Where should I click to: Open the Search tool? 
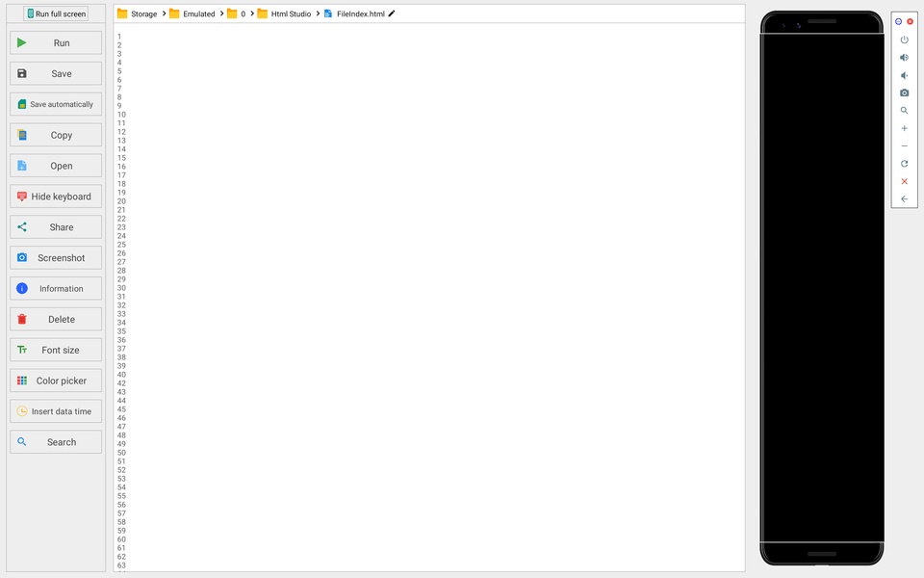pos(56,442)
